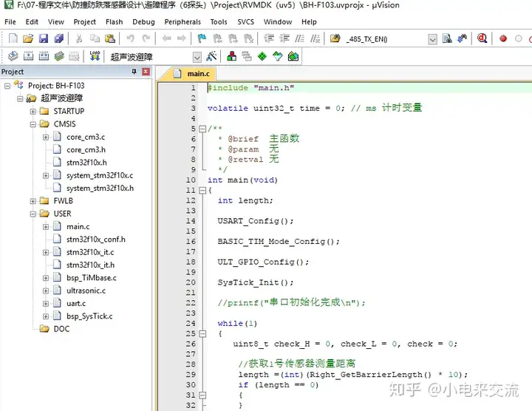Select bsp_TiMbase.c in the tree
Screen dimensions: 532x411
(92, 278)
